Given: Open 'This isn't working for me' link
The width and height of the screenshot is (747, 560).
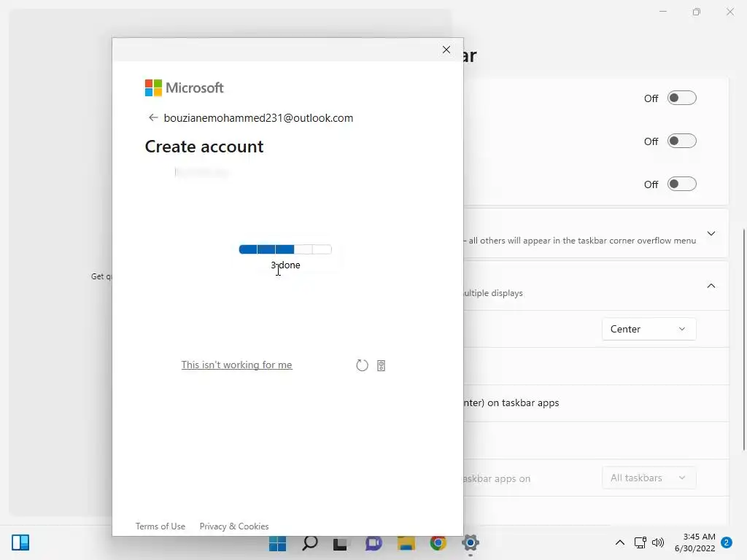Looking at the screenshot, I should [237, 365].
